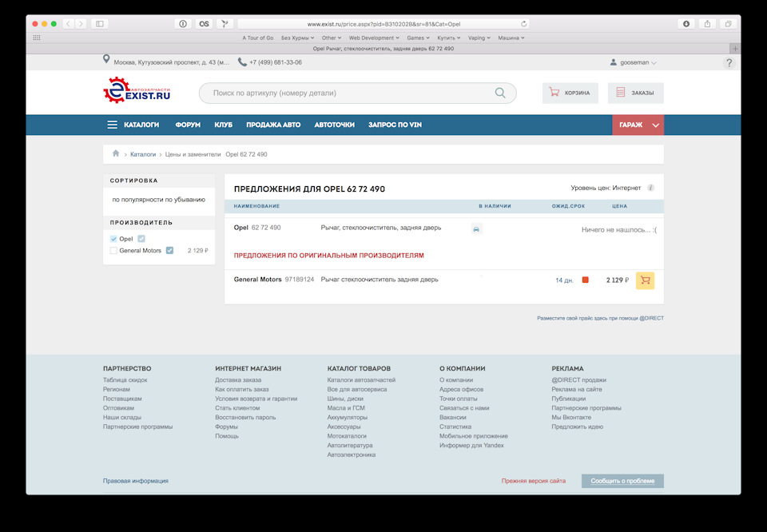This screenshot has width=767, height=532.
Task: Click the home breadcrumb icon
Action: tap(116, 153)
